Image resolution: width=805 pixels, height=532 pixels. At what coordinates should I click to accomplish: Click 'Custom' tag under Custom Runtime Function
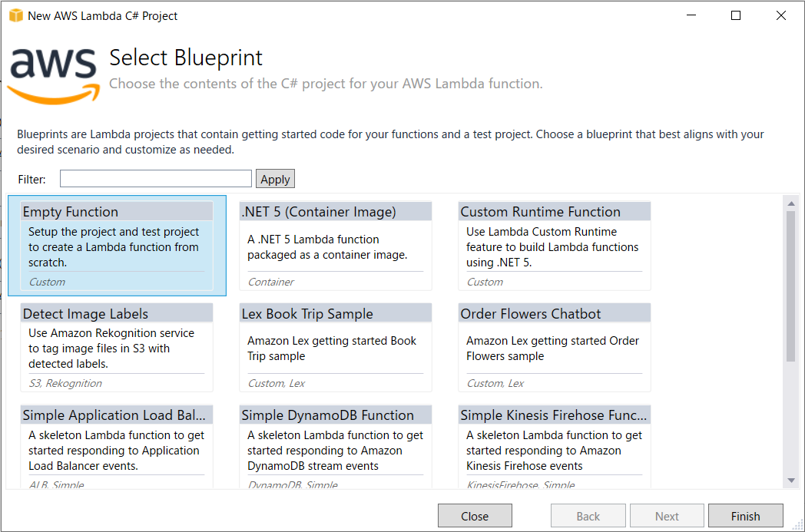tap(485, 282)
